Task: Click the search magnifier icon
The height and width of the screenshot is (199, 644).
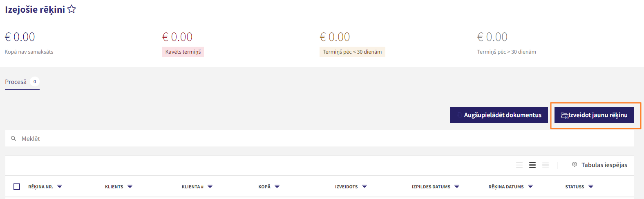Action: pyautogui.click(x=13, y=138)
